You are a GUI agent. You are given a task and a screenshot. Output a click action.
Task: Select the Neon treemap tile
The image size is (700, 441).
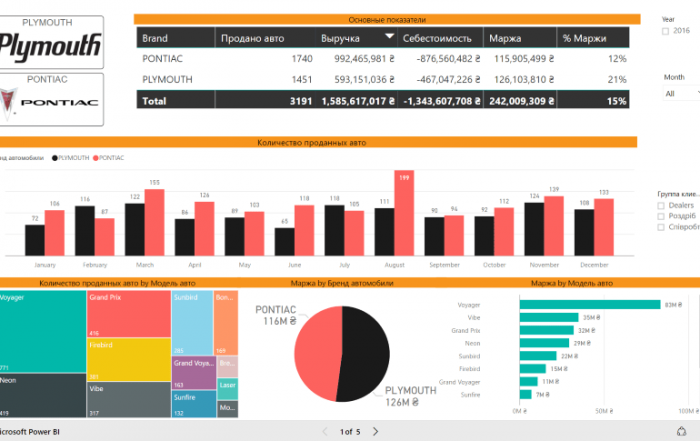[x=43, y=395]
